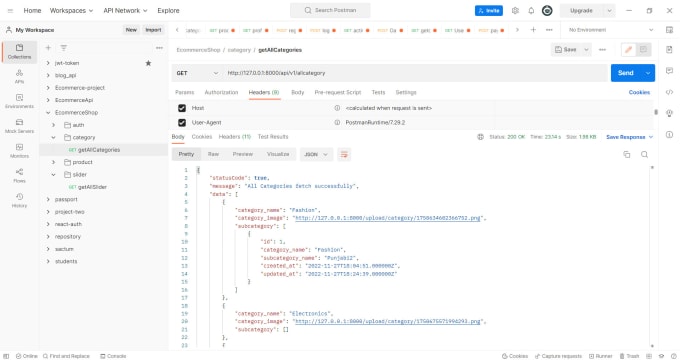Open the History sidebar icon
This screenshot has width=680, height=361.
[x=19, y=200]
